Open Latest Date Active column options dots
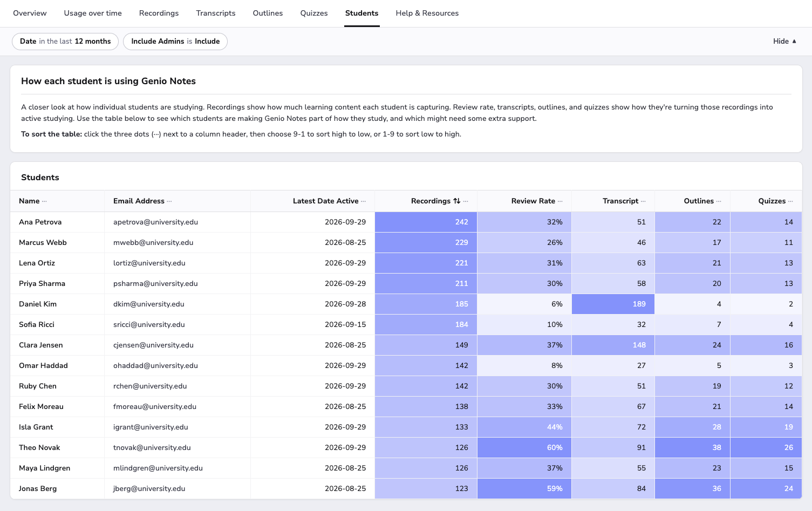This screenshot has height=511, width=812. 364,201
